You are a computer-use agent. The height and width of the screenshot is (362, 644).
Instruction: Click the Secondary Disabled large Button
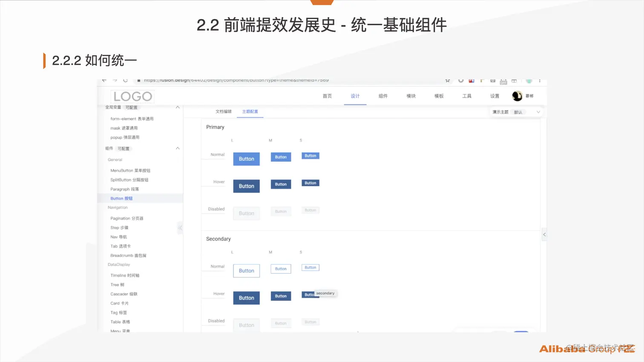pos(246,325)
